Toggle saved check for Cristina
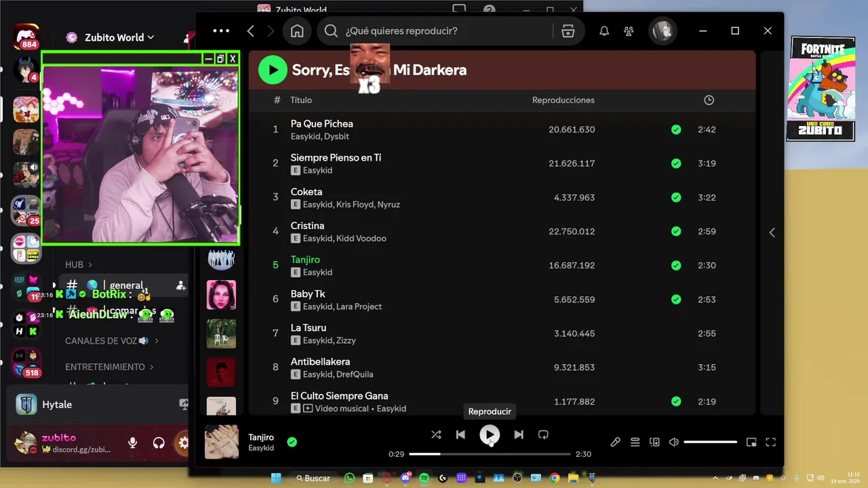Image resolution: width=868 pixels, height=488 pixels. pos(676,231)
